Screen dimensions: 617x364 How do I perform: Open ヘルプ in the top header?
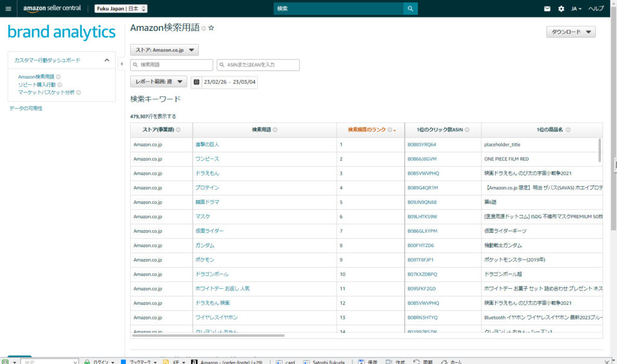[596, 8]
